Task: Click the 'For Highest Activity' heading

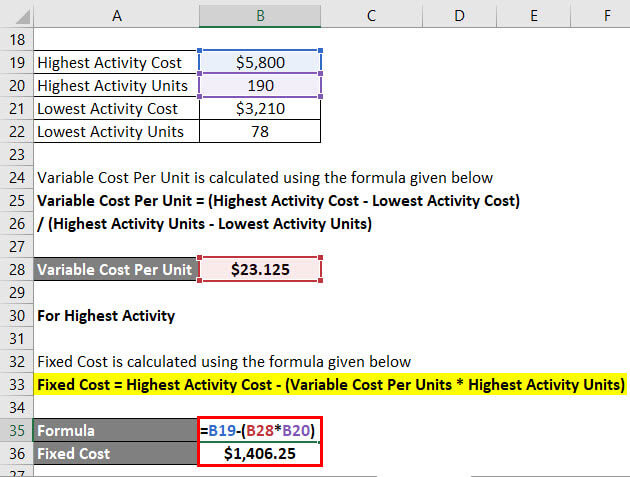Action: tap(106, 315)
